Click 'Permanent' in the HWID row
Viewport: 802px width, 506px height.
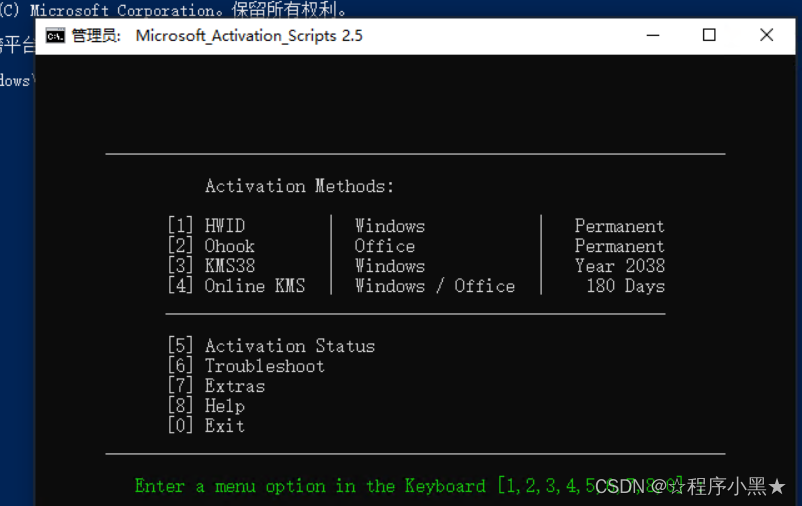(x=619, y=226)
